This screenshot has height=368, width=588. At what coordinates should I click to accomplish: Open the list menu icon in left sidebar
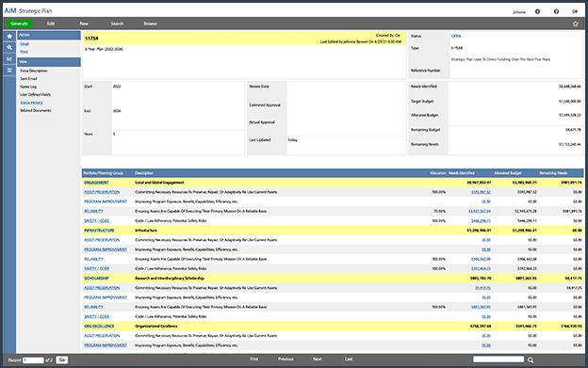tap(9, 70)
